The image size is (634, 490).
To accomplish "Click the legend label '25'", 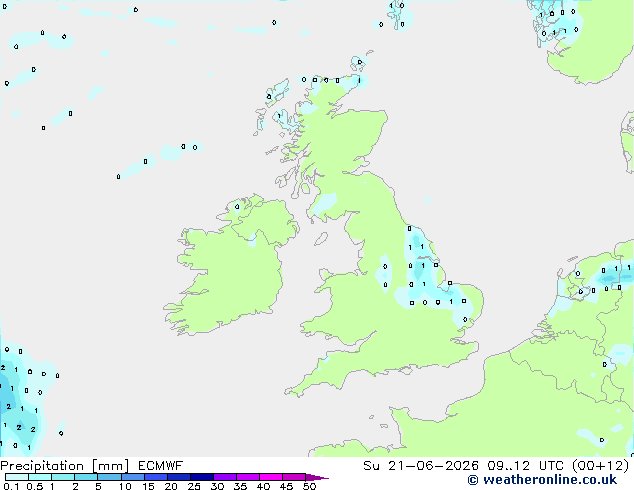I will (194, 486).
